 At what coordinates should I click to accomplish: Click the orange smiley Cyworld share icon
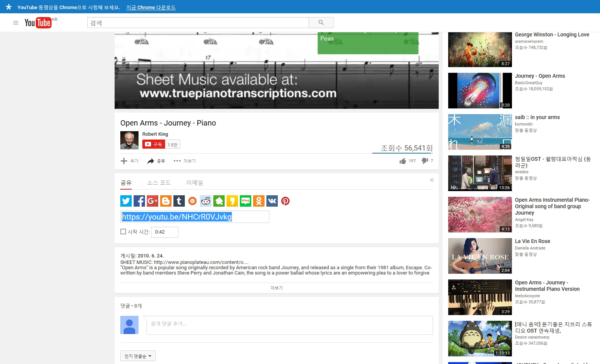pyautogui.click(x=192, y=201)
